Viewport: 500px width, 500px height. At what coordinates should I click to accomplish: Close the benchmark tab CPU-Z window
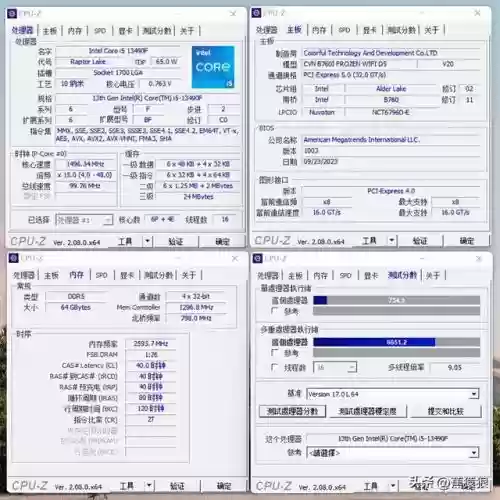click(479, 259)
